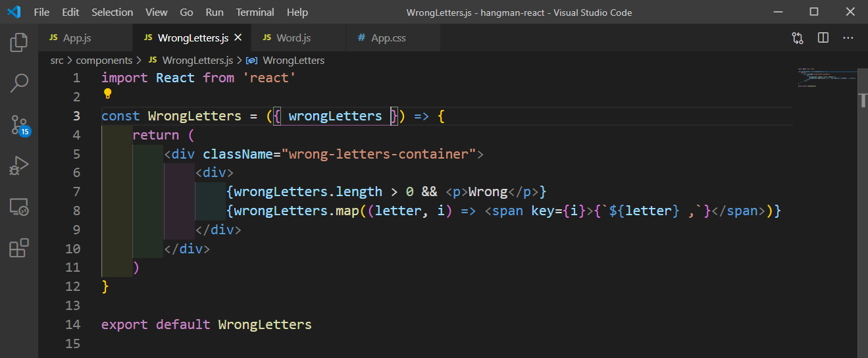Open the File menu
Image resolution: width=868 pixels, height=358 pixels.
[41, 12]
